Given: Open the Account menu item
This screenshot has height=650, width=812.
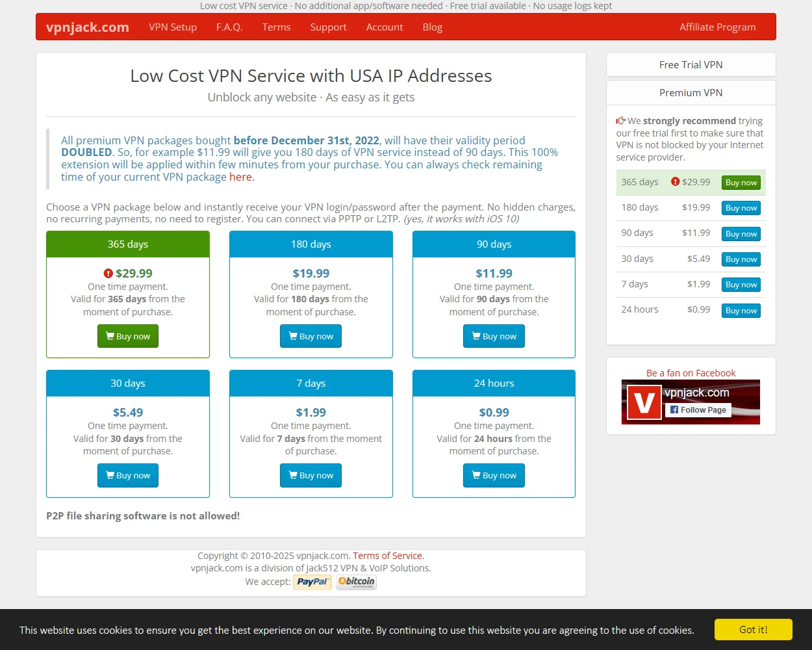Looking at the screenshot, I should coord(385,27).
